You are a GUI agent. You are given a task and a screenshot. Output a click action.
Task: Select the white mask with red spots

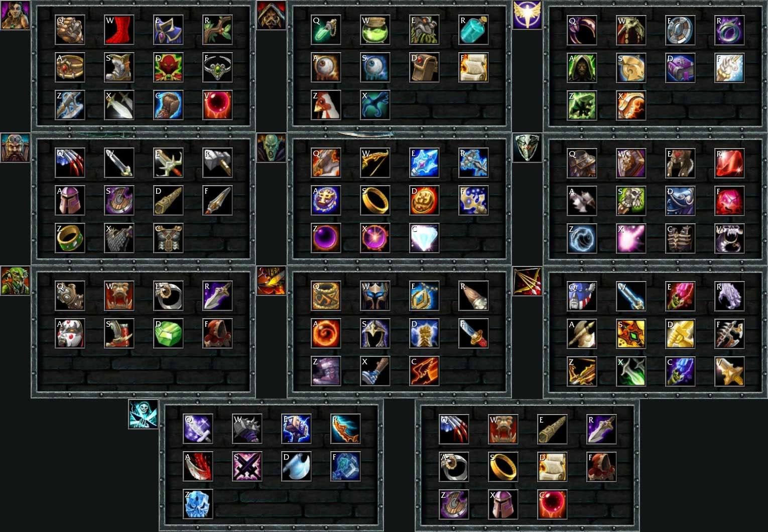pos(70,333)
